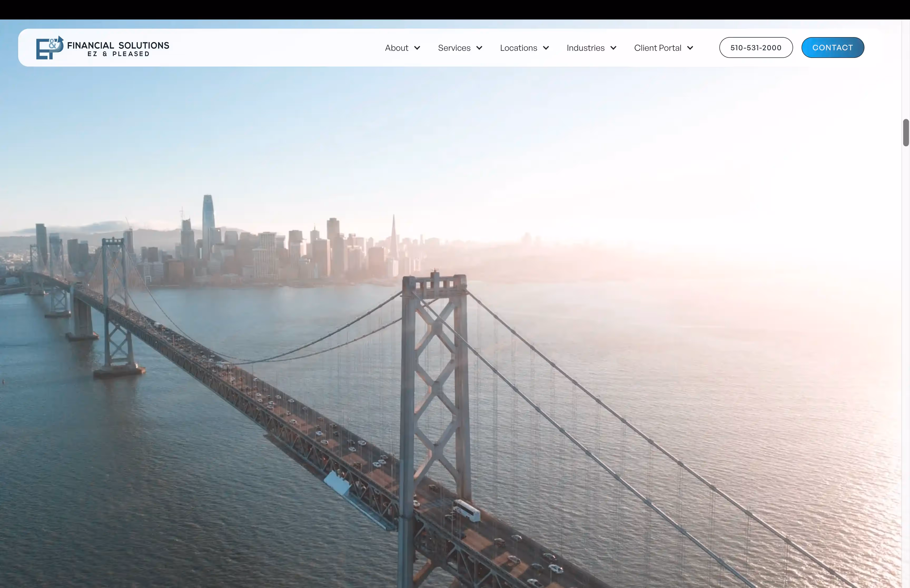The image size is (910, 588).
Task: Click the E&P Financial Solutions logo
Action: [102, 48]
